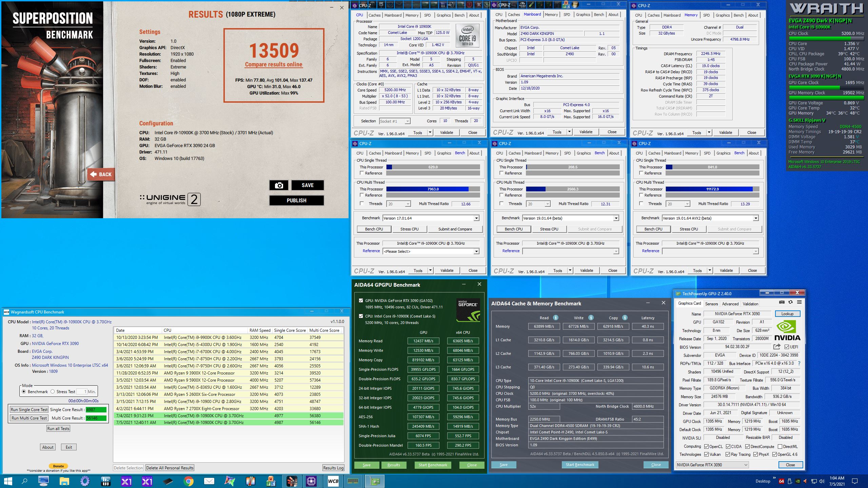
Task: Uncheck GPU RTX 3090 in AIDA64 GPGPU
Action: click(361, 300)
